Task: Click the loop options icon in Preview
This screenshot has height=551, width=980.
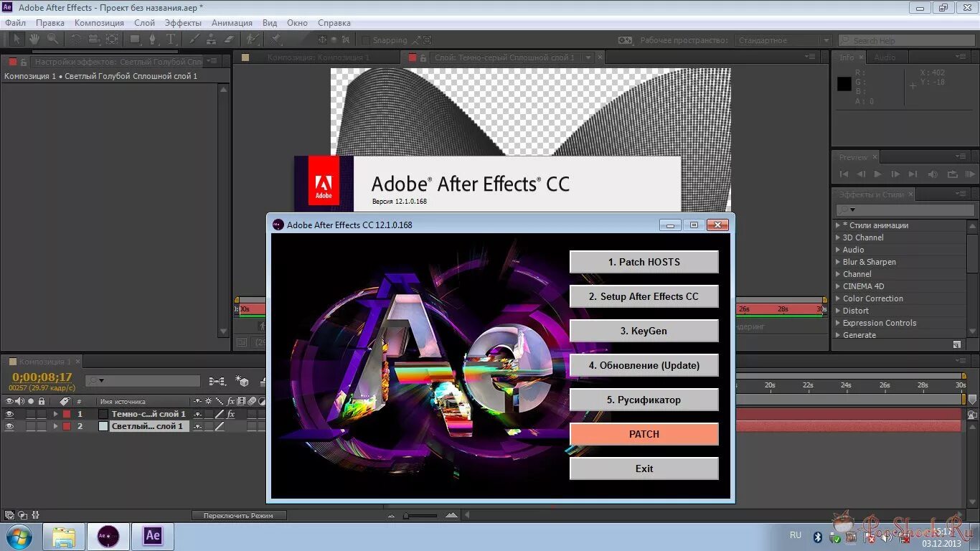Action: coord(953,174)
